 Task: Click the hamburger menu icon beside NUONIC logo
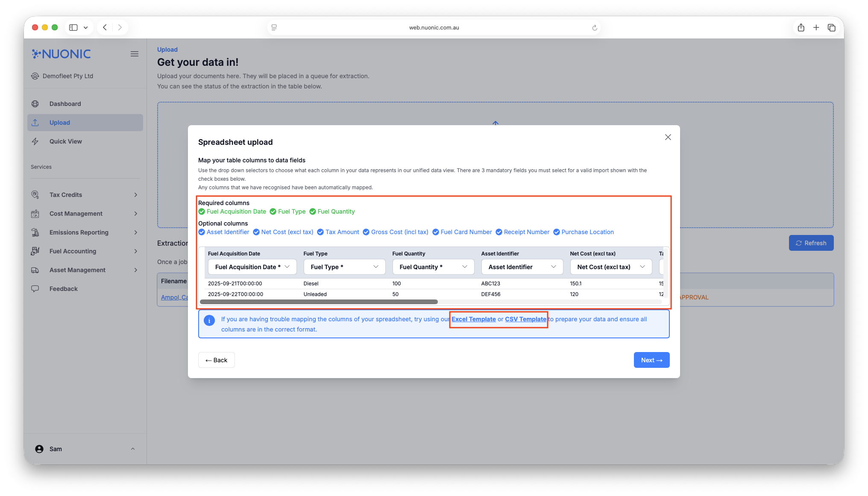coord(134,54)
